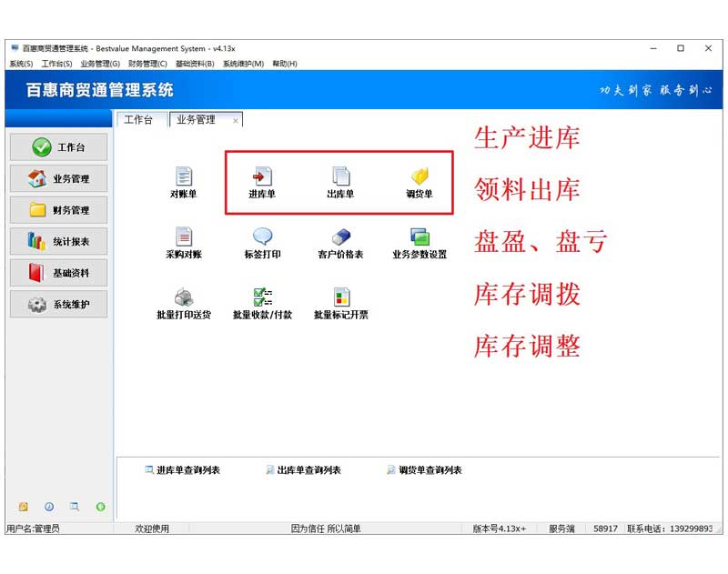Open 财务管理 from the left sidebar
This screenshot has width=728, height=574.
click(58, 210)
